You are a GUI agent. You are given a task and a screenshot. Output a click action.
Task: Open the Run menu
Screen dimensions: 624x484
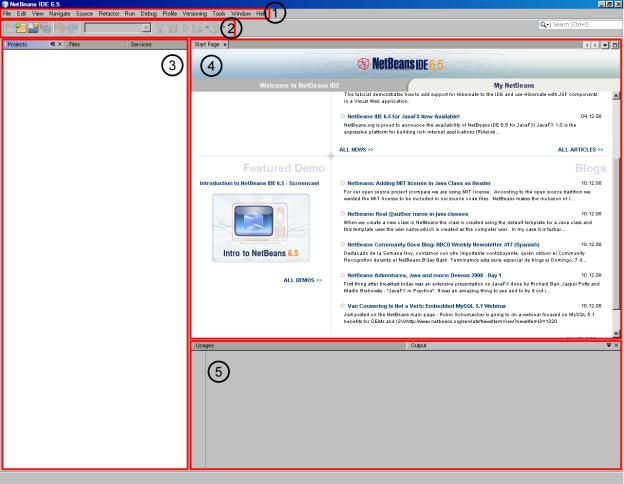tap(130, 14)
